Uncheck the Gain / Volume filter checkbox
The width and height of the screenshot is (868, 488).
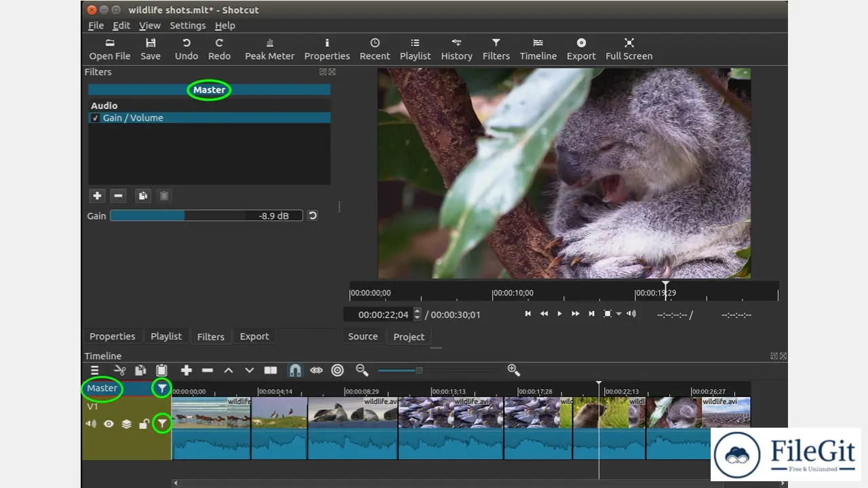pos(95,118)
